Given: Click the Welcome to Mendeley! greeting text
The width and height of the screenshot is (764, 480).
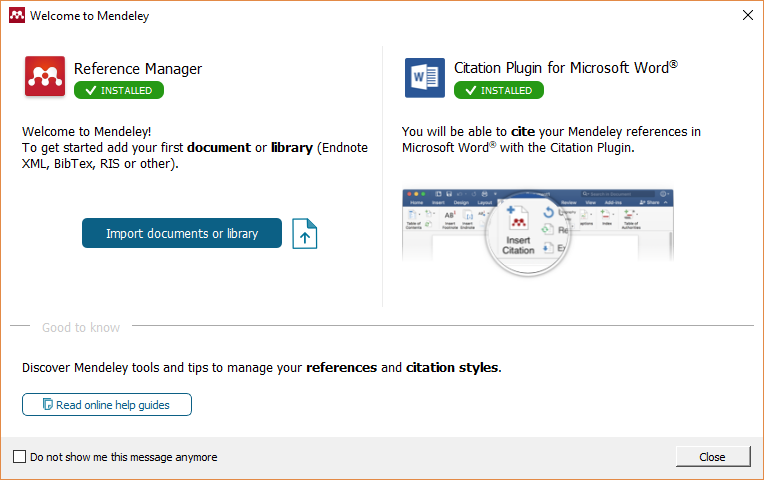Looking at the screenshot, I should coord(87,132).
